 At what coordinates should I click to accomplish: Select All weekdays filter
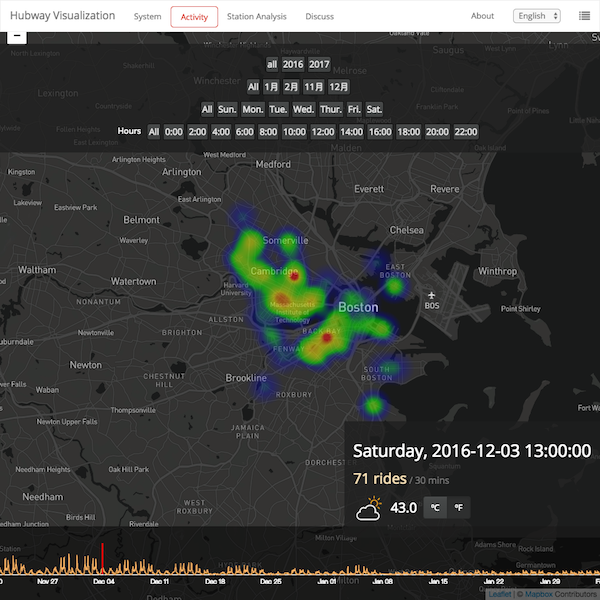point(207,109)
